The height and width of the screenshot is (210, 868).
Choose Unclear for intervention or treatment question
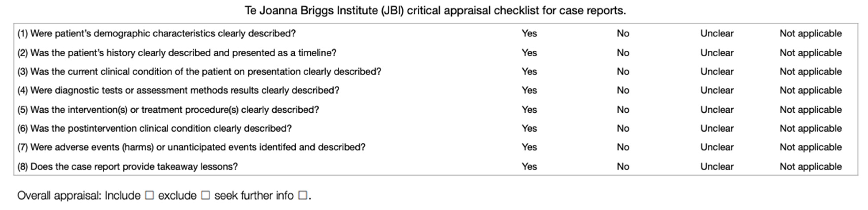(717, 110)
